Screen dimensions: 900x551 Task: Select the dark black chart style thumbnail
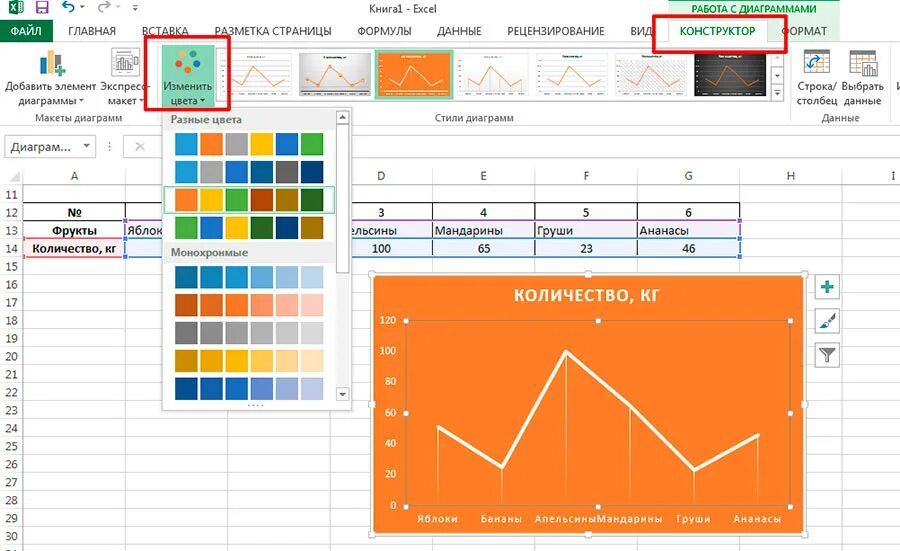730,75
